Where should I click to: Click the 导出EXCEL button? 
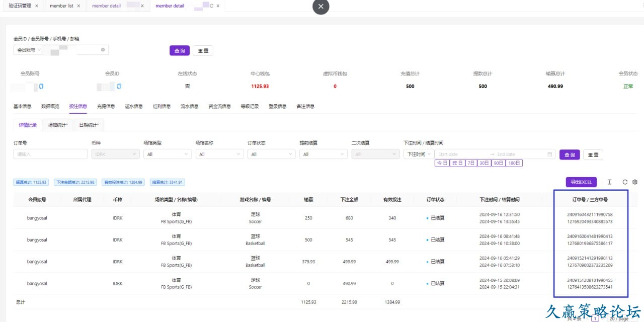581,182
